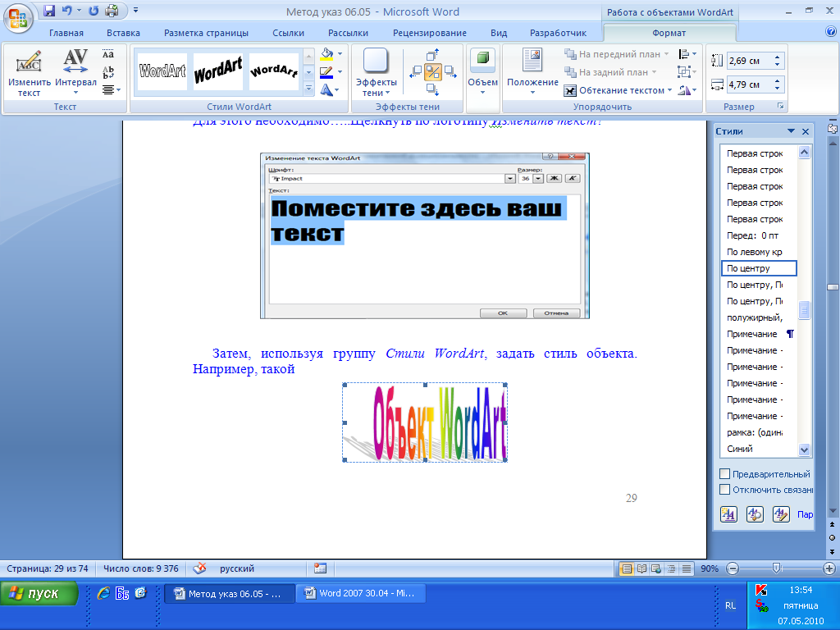Click the shape width field 4,79 см
This screenshot has height=630, width=840.
[x=749, y=84]
